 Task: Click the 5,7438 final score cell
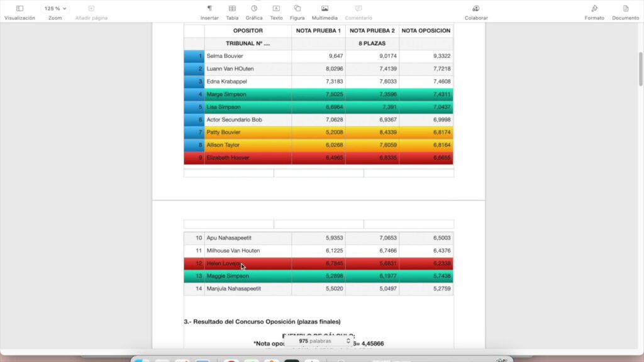[x=426, y=277]
